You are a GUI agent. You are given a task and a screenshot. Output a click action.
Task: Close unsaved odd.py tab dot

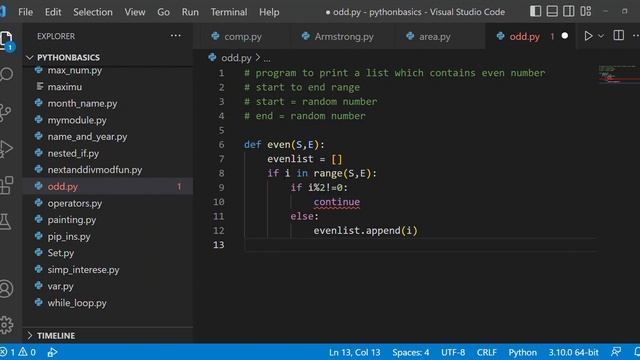click(564, 36)
